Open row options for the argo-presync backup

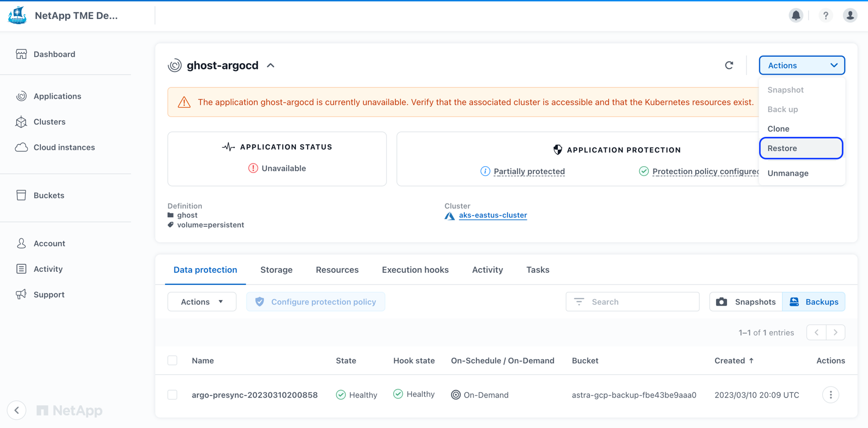tap(831, 395)
